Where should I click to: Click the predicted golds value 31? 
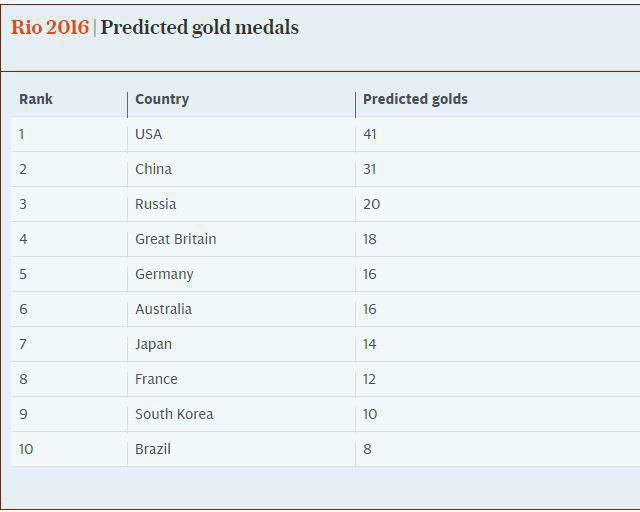click(x=370, y=169)
